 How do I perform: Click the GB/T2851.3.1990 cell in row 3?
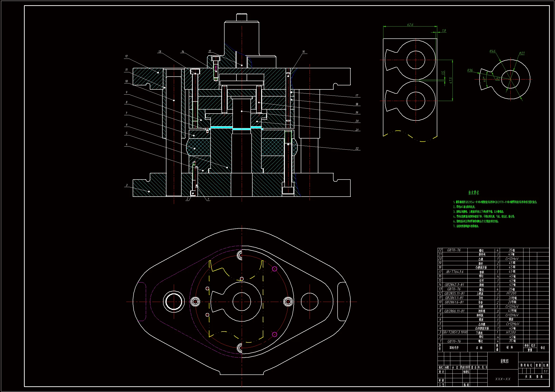(x=455, y=332)
